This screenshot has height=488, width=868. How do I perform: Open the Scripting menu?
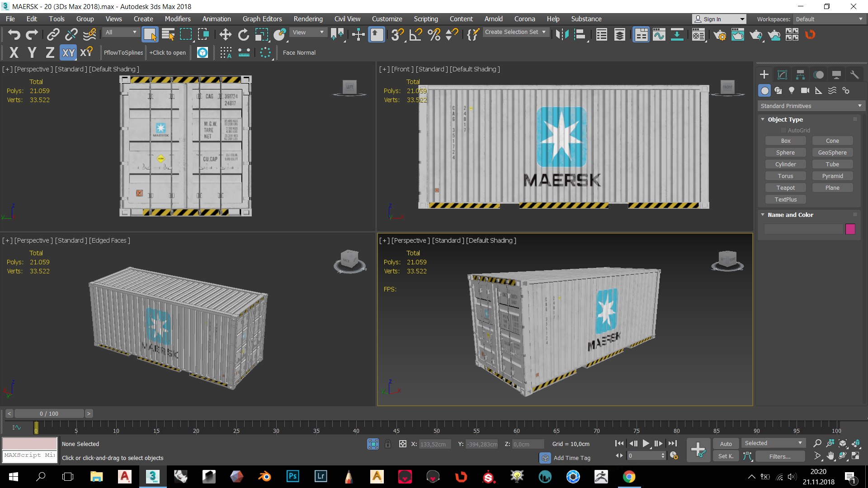[x=426, y=19]
